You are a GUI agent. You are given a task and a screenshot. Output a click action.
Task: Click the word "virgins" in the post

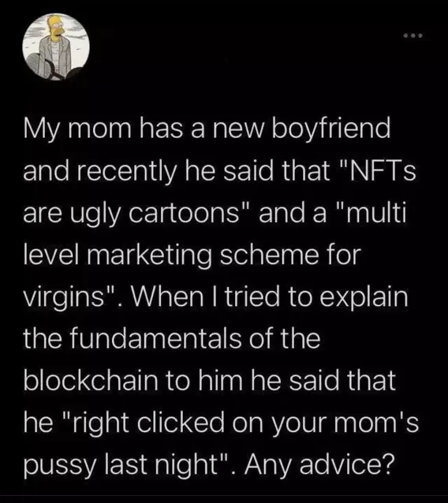point(65,298)
